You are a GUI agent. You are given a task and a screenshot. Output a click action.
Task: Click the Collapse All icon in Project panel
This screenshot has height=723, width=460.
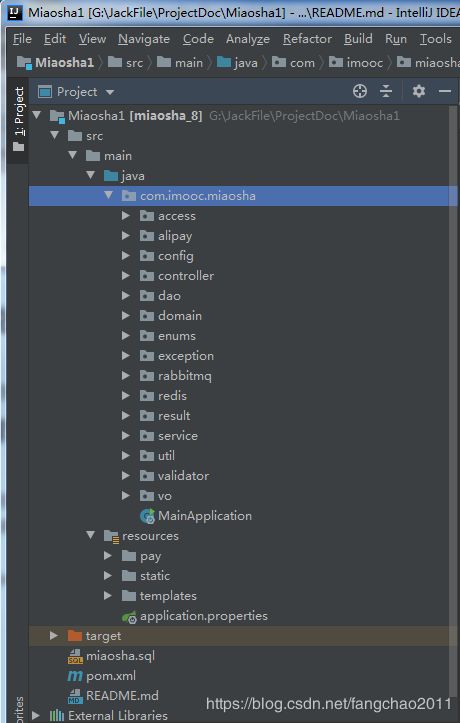click(x=386, y=91)
